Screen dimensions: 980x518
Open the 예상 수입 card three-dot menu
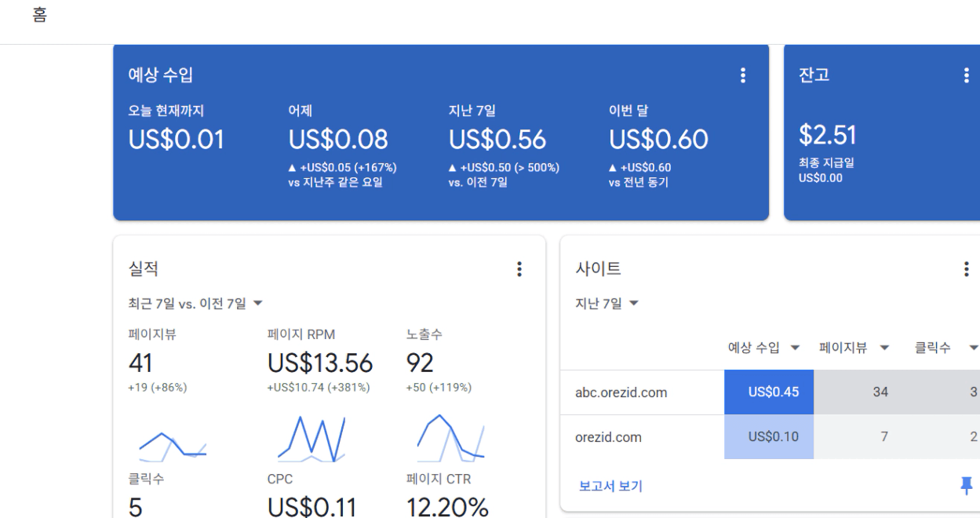[x=742, y=75]
